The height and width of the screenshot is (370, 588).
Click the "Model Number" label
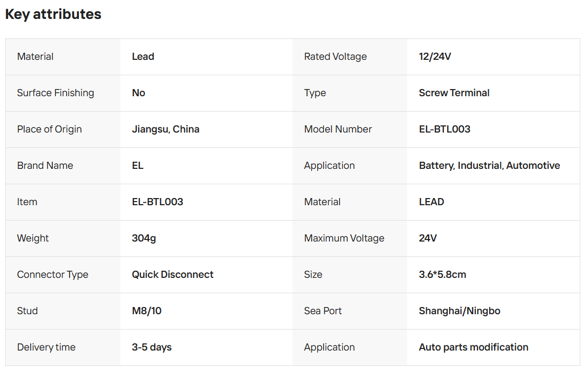point(338,129)
